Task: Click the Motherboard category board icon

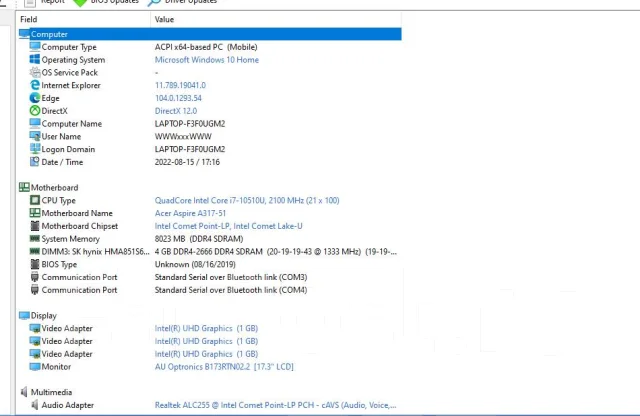Action: point(24,187)
